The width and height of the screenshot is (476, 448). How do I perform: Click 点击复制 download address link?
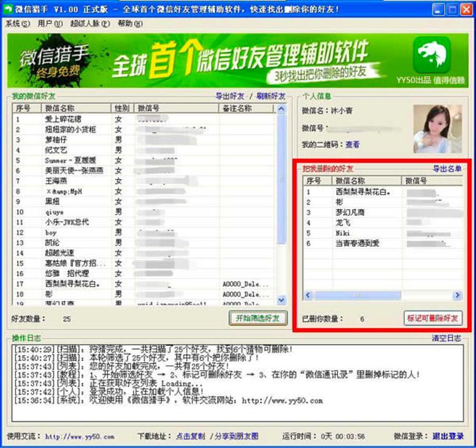coord(190,436)
